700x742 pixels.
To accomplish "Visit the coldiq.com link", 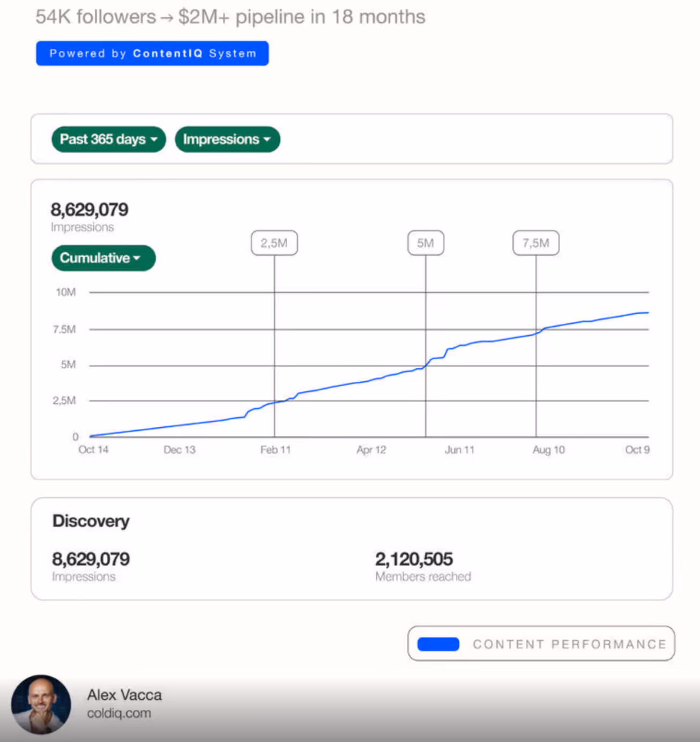I will (x=119, y=713).
